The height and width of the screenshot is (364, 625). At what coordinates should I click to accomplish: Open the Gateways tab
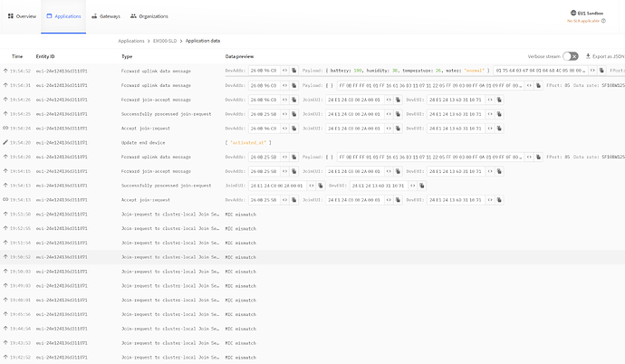[x=106, y=16]
